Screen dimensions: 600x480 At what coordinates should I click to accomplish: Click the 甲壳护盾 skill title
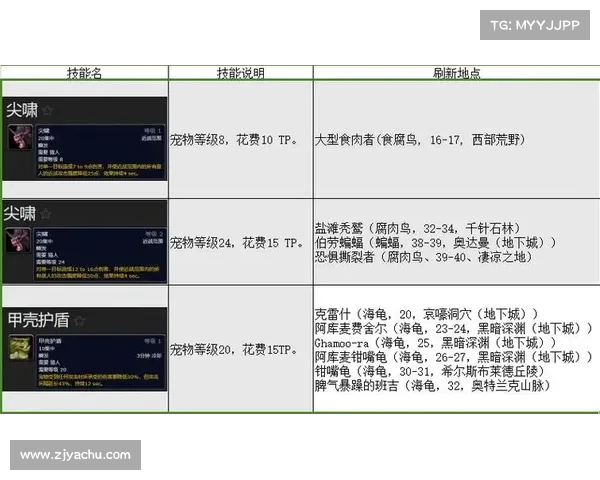pos(37,320)
